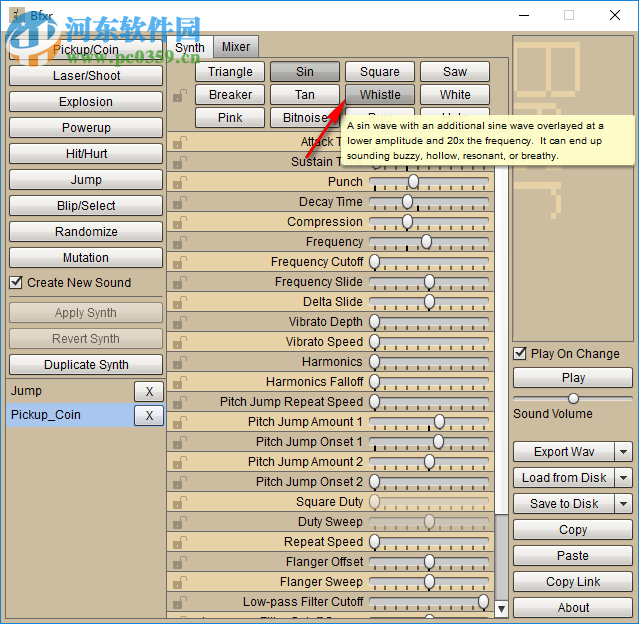Generate a Hit/Hurt sound
The image size is (639, 624).
pos(86,154)
